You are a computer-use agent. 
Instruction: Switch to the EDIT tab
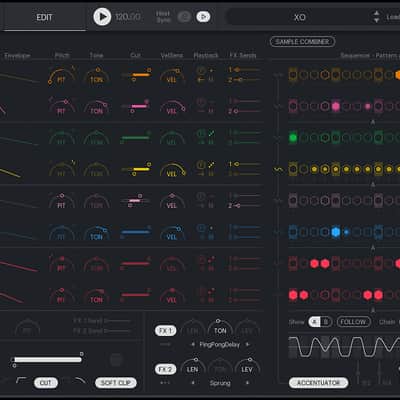pyautogui.click(x=44, y=17)
